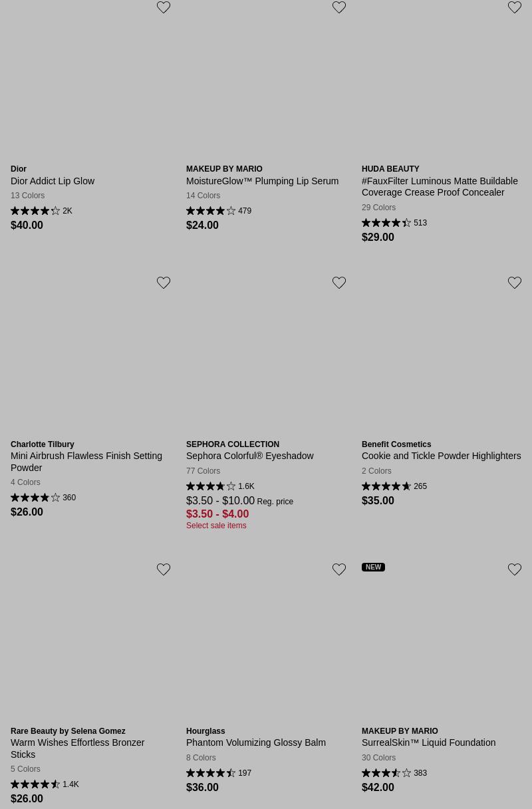This screenshot has height=809, width=532.
Task: Open the Dior Addict Lip Glow product page
Action: click(53, 181)
